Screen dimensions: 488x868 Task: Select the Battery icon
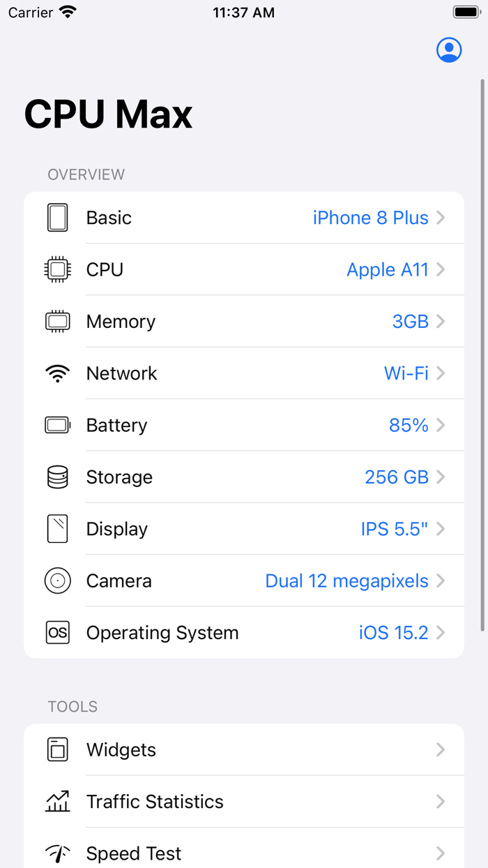(57, 425)
